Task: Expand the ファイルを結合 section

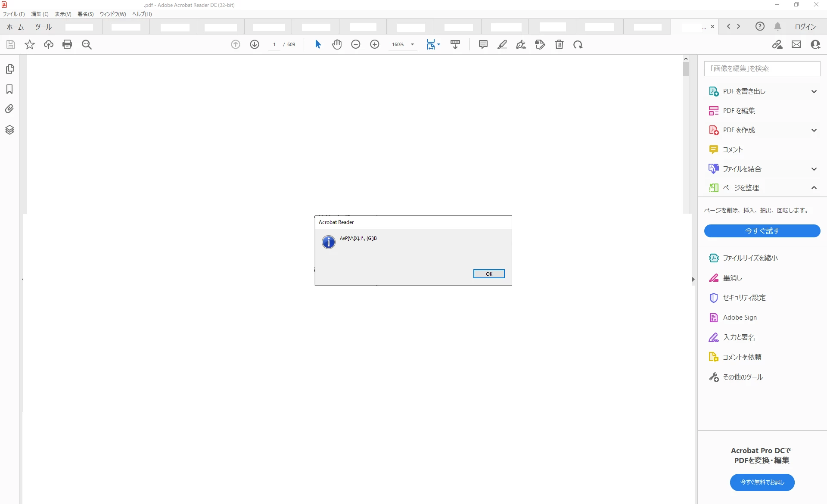Action: pos(814,169)
